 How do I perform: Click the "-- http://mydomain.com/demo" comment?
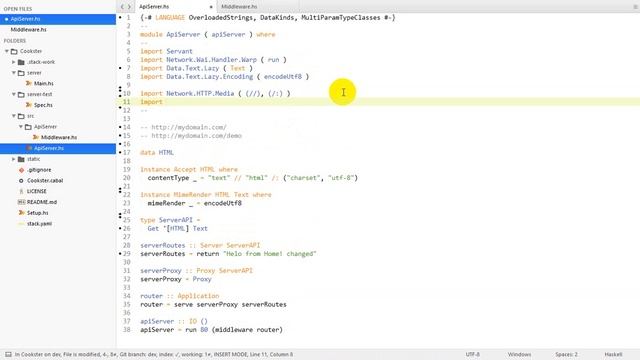[x=191, y=136]
